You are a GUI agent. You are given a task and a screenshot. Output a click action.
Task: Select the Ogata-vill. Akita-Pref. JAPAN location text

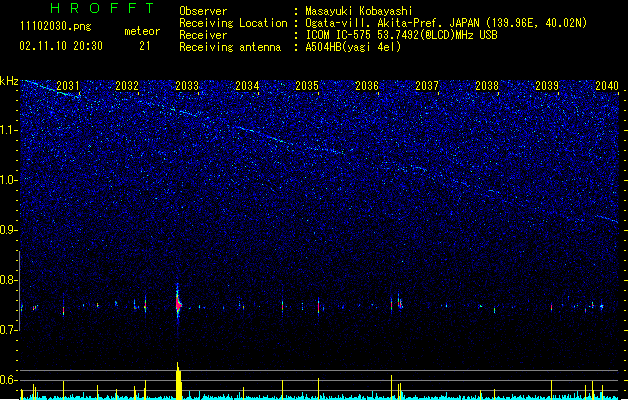coord(446,23)
